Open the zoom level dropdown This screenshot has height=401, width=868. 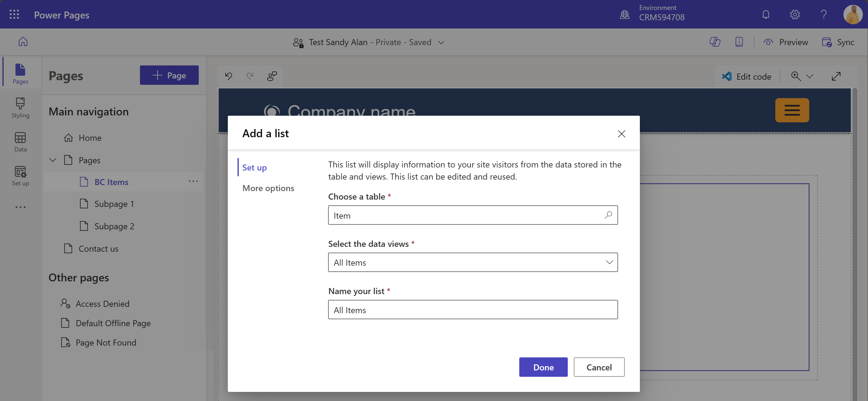[x=809, y=77]
